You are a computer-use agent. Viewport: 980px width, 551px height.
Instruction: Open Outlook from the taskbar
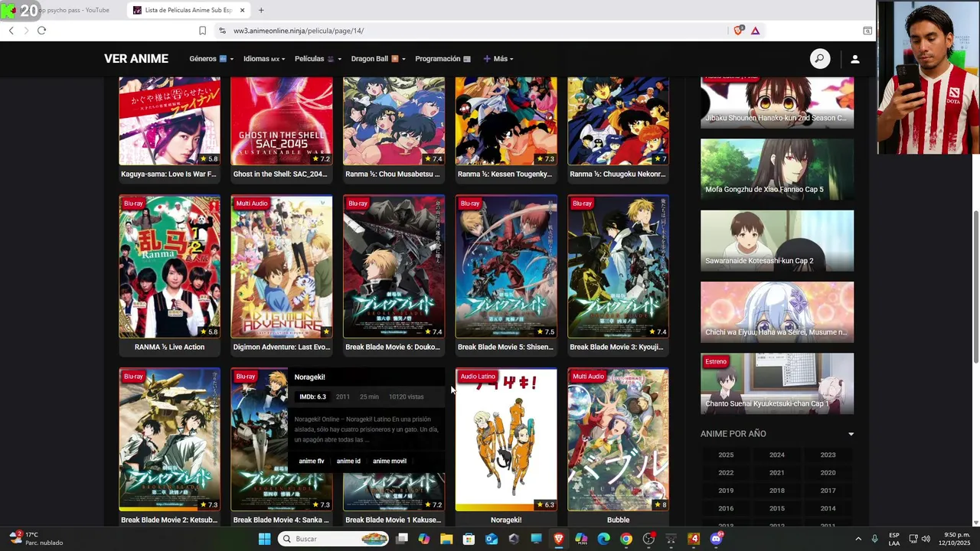pyautogui.click(x=492, y=539)
